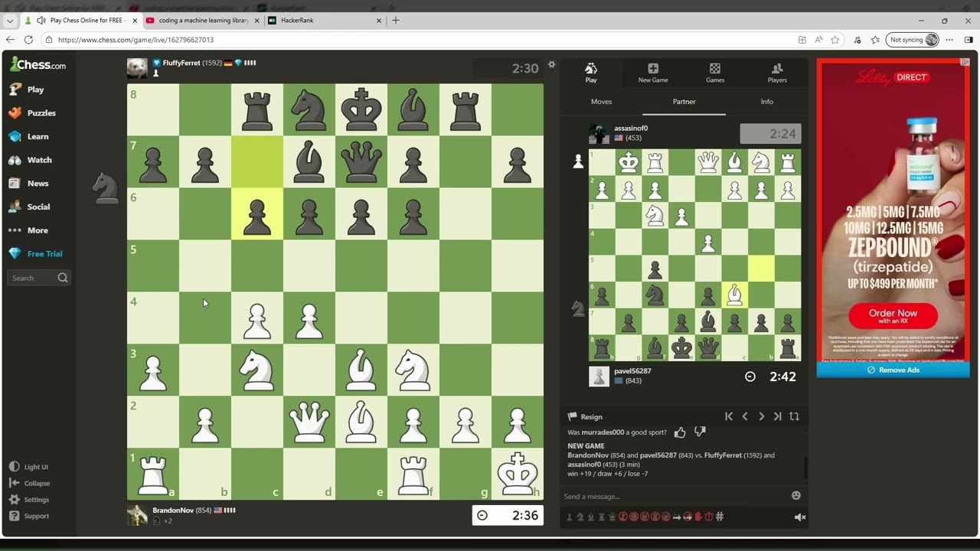The height and width of the screenshot is (551, 980).
Task: Click the Resign button
Action: tap(585, 417)
